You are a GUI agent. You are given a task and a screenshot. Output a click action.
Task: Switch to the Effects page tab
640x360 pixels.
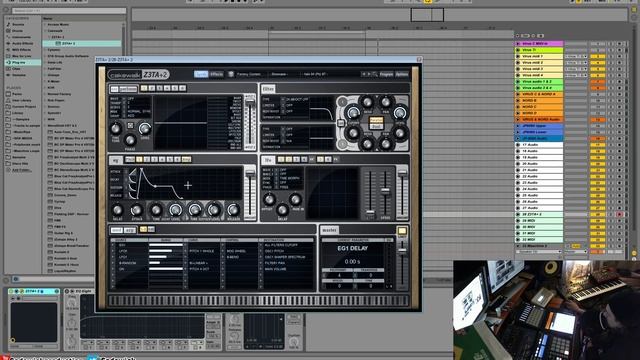coord(216,74)
